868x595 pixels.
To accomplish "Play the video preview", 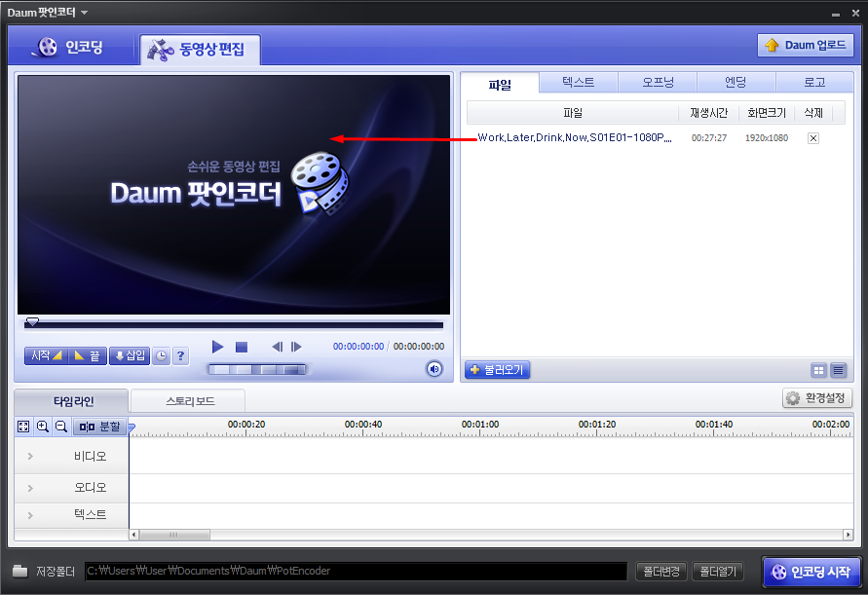I will [x=217, y=347].
